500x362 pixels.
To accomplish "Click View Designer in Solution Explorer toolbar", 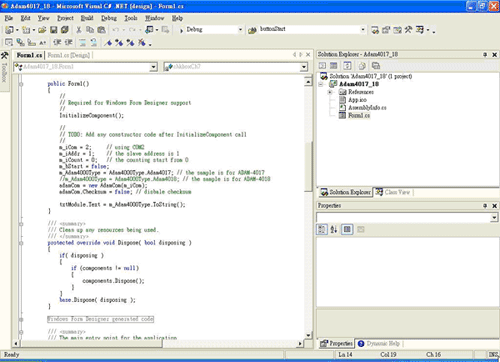I will [334, 66].
